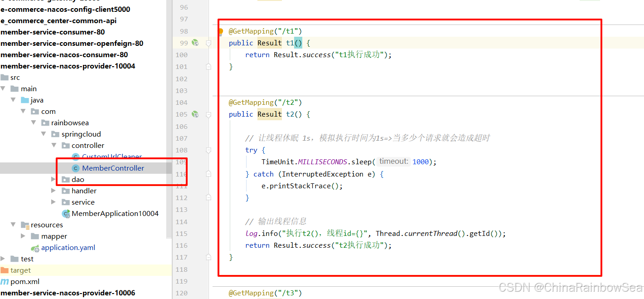644x299 pixels.
Task: Click the timeout: parameter hint
Action: tap(394, 162)
